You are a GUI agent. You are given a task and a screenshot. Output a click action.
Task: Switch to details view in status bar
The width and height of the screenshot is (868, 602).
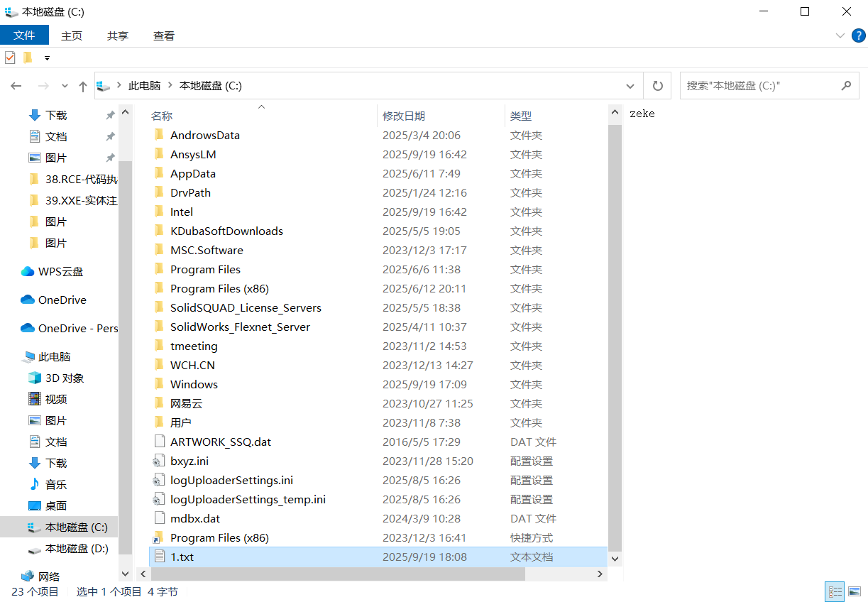click(835, 591)
